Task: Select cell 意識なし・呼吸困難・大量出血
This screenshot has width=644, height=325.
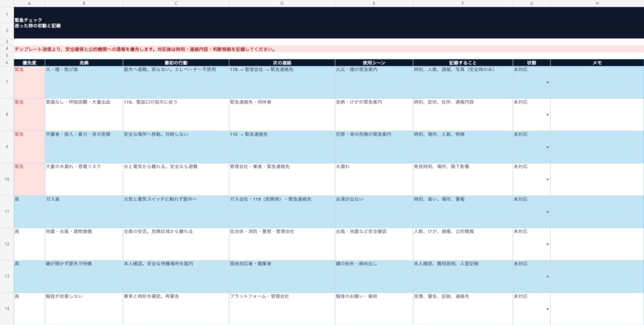Action: (84, 115)
